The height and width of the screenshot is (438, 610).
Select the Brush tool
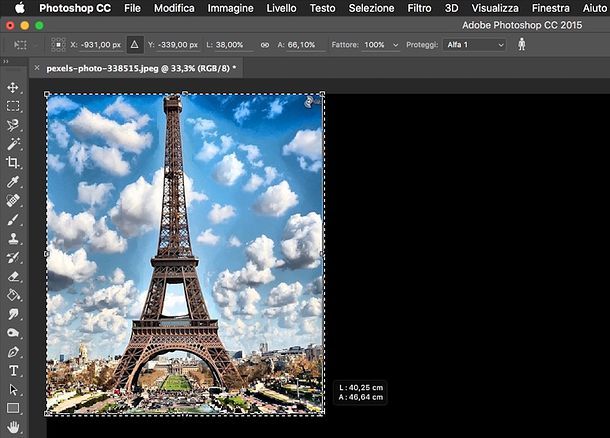point(13,219)
